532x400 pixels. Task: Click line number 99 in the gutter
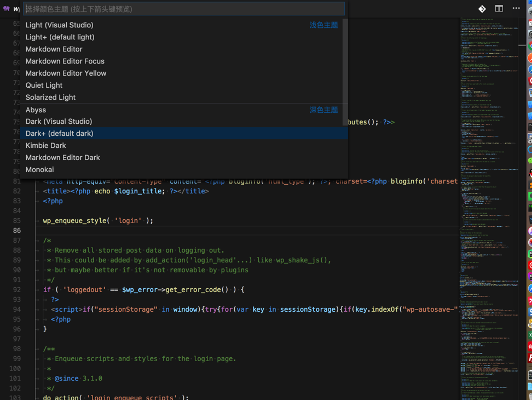(17, 358)
